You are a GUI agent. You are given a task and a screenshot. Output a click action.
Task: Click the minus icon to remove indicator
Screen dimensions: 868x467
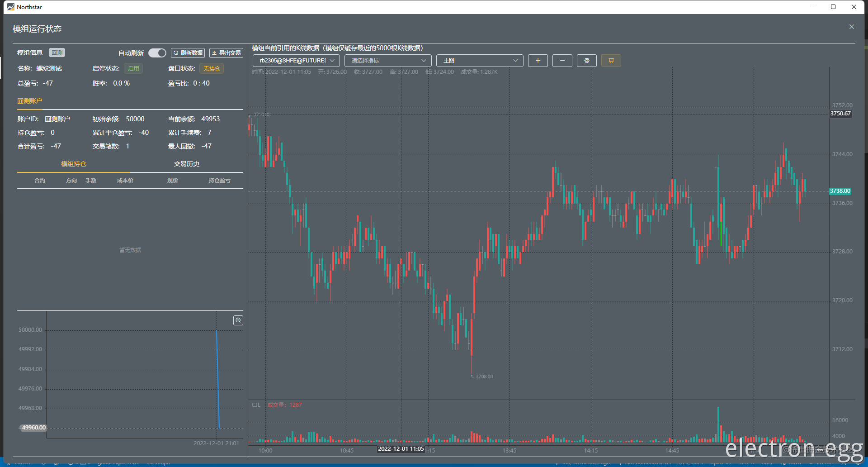562,61
